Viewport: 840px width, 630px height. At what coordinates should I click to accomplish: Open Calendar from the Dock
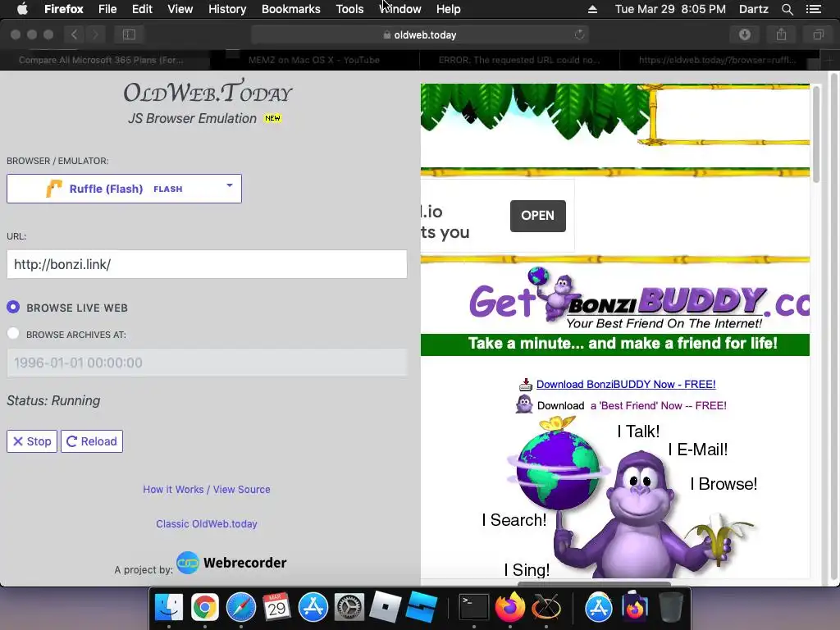[x=277, y=608]
